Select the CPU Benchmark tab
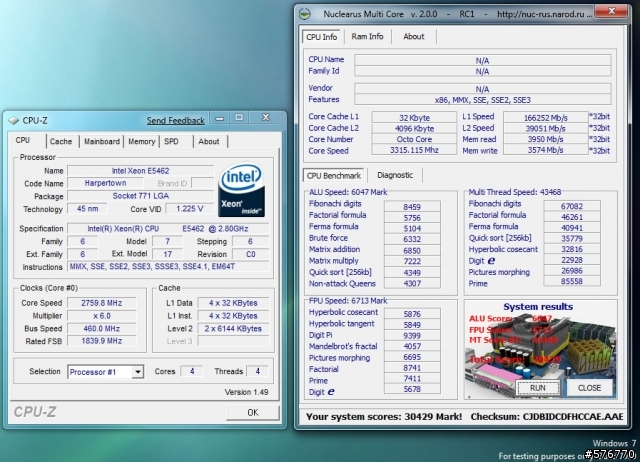Image resolution: width=640 pixels, height=462 pixels. click(333, 175)
